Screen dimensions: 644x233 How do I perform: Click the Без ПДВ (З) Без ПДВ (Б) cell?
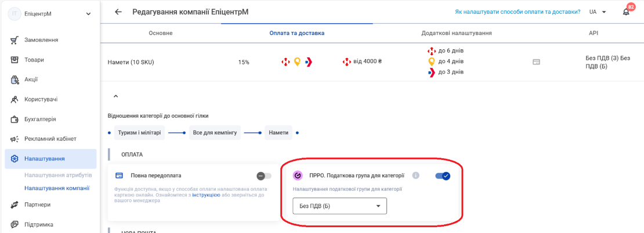609,62
